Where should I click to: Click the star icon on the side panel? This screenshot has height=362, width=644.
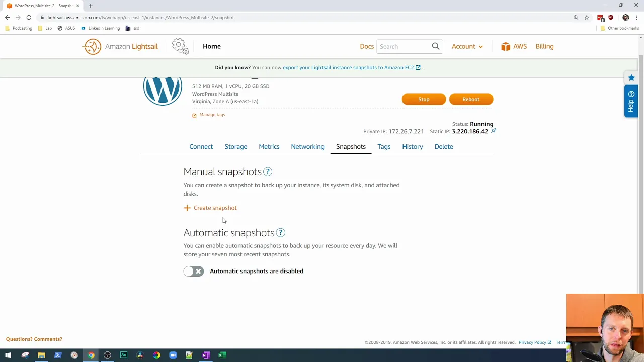[x=631, y=78]
